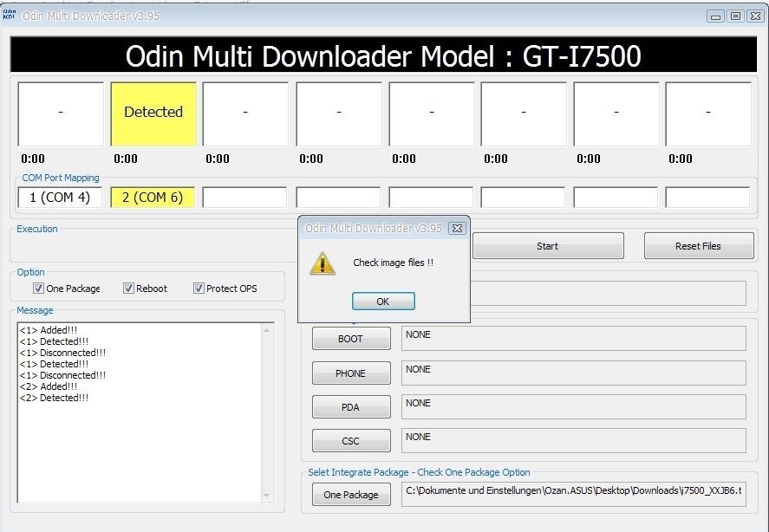This screenshot has width=769, height=532.
Task: Click OK in the Check image files dialog
Action: pos(383,301)
